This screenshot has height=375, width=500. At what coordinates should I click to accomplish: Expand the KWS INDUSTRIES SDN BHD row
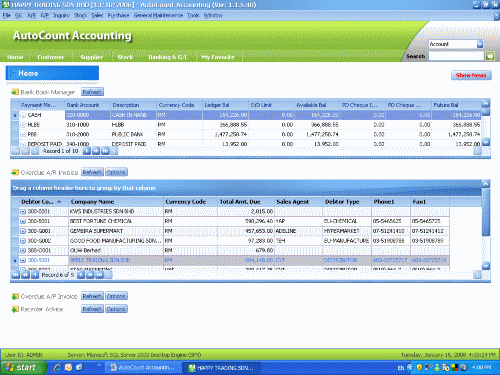pyautogui.click(x=23, y=211)
